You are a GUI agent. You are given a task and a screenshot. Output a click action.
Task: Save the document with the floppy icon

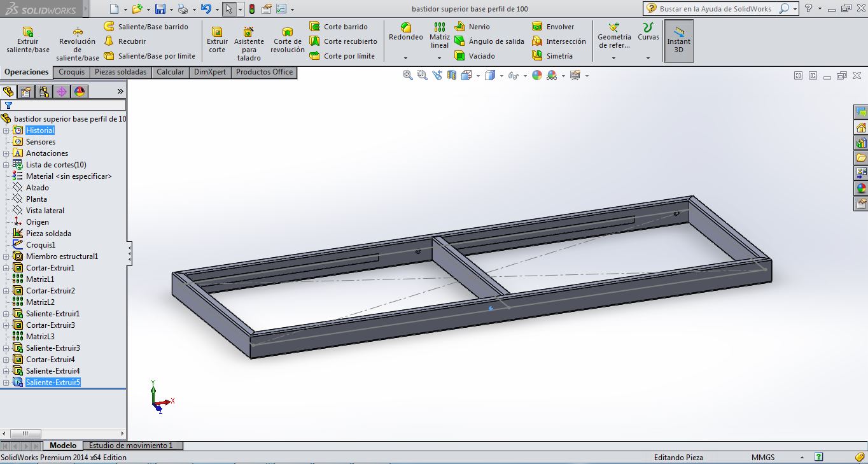(160, 9)
